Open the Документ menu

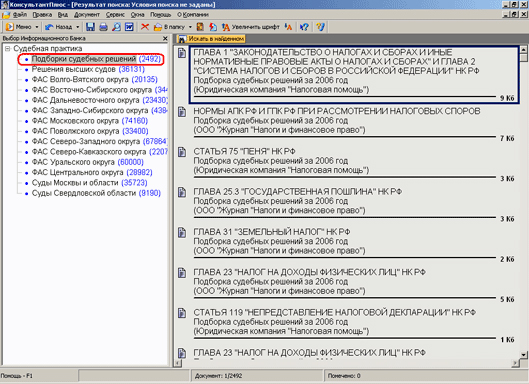[87, 15]
